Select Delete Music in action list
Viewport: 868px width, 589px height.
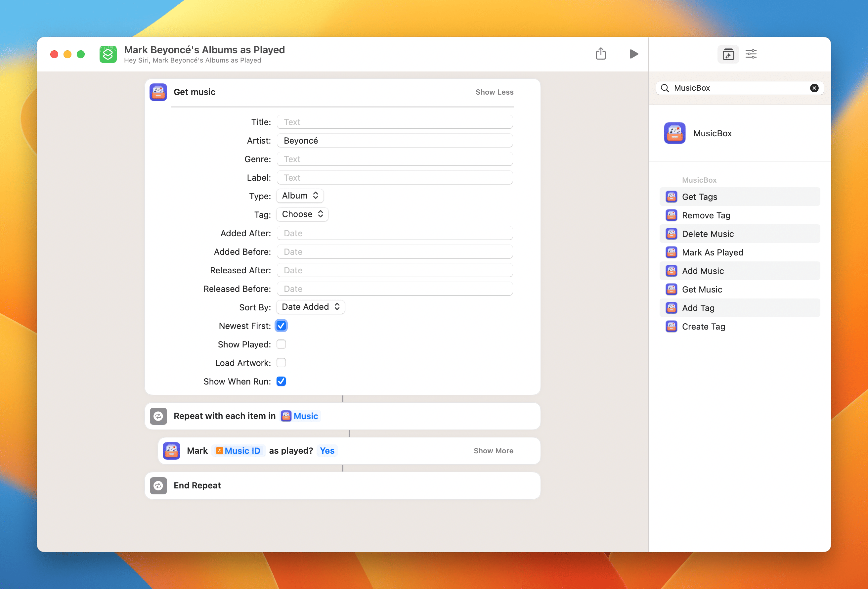pyautogui.click(x=740, y=234)
